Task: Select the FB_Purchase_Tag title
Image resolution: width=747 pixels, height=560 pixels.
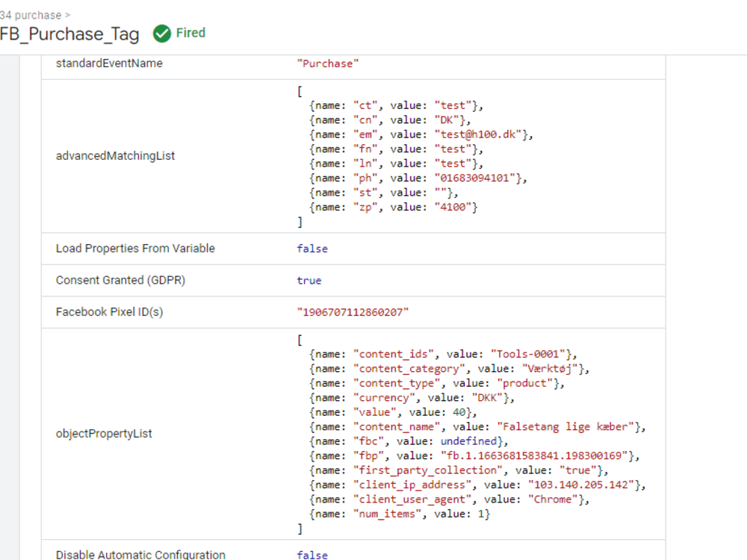Action: coord(69,34)
